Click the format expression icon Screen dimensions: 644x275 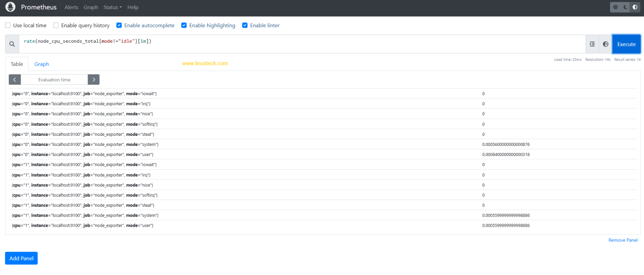(x=592, y=44)
